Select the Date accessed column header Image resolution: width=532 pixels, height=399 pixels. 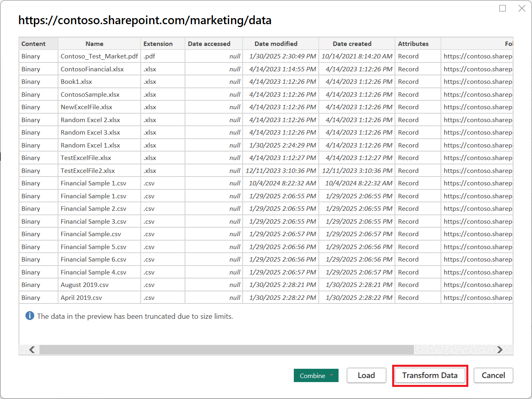[x=214, y=44]
